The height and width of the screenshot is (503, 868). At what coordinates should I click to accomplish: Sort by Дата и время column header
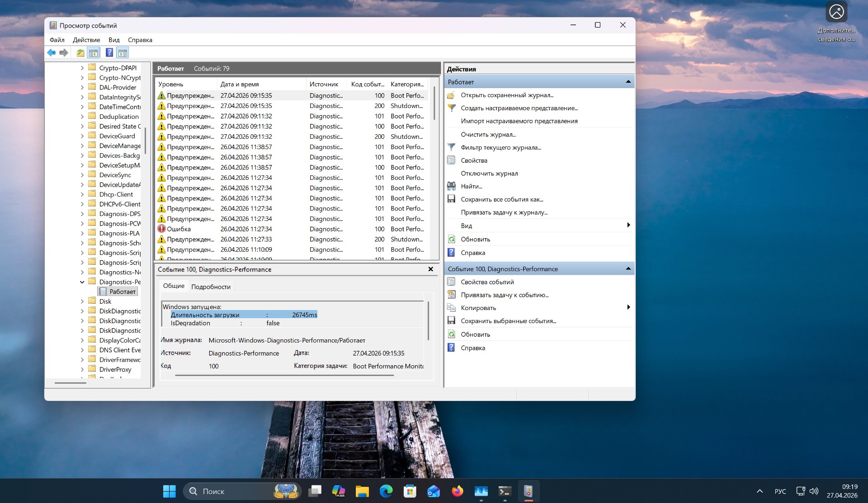[x=240, y=84]
